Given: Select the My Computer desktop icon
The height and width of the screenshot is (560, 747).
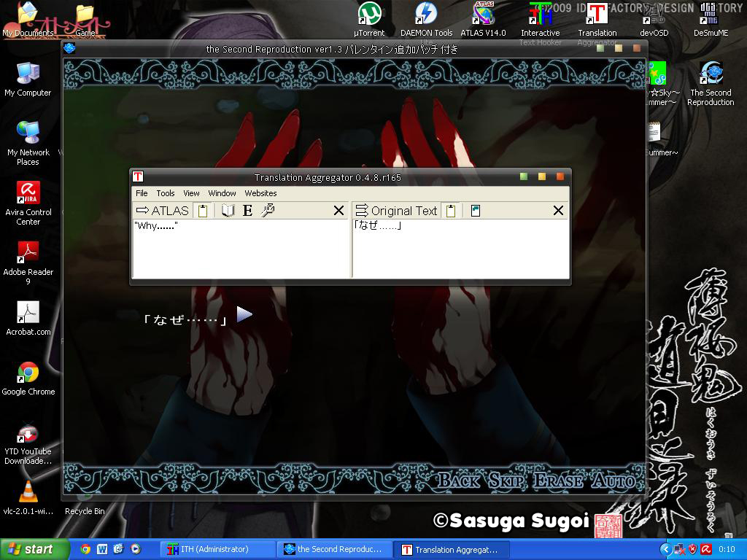Looking at the screenshot, I should click(28, 79).
